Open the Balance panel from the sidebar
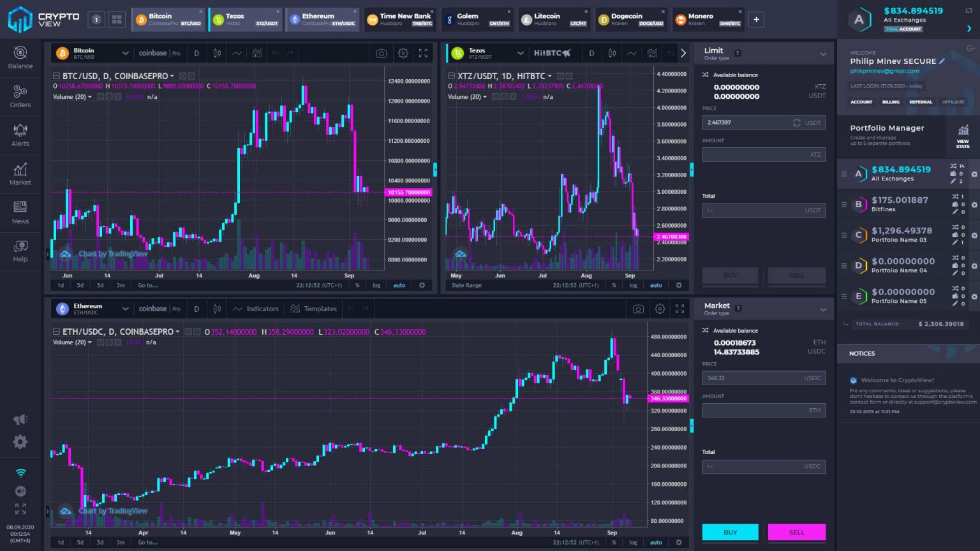Viewport: 980px width, 551px height. click(x=20, y=57)
